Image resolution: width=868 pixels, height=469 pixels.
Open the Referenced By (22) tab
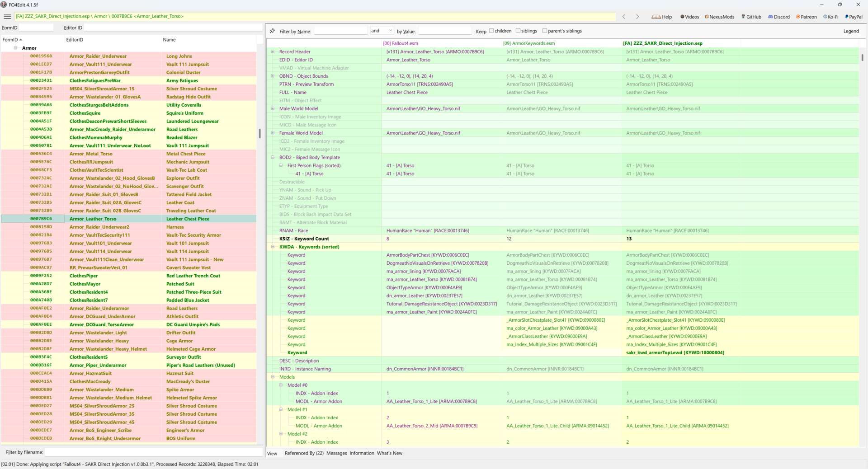304,453
